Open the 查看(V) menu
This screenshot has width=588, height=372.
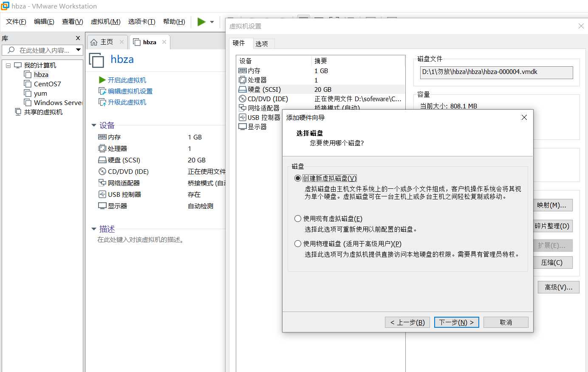tap(73, 22)
